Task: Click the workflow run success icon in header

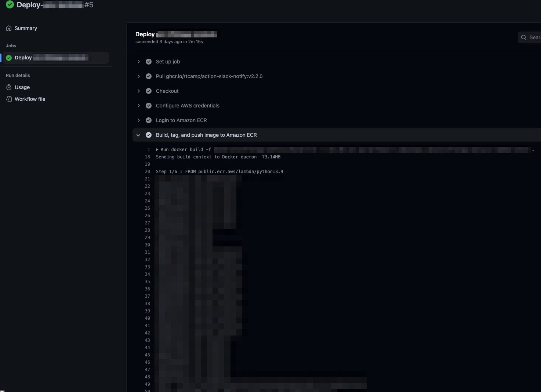Action: click(10, 5)
